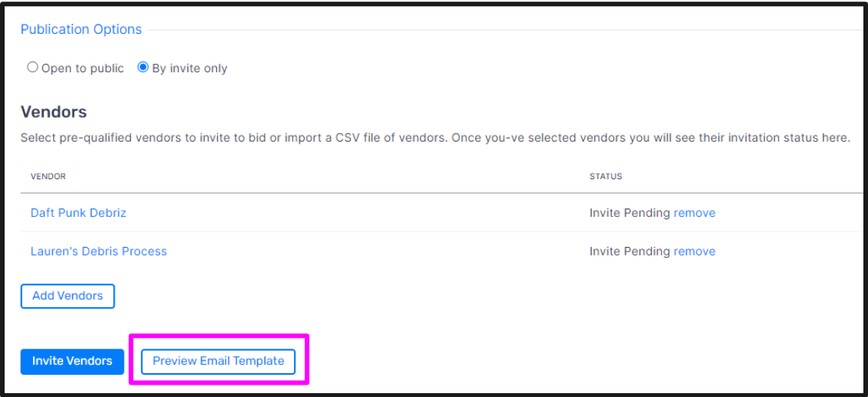This screenshot has height=397, width=868.
Task: Open Preview Email Template
Action: point(218,361)
